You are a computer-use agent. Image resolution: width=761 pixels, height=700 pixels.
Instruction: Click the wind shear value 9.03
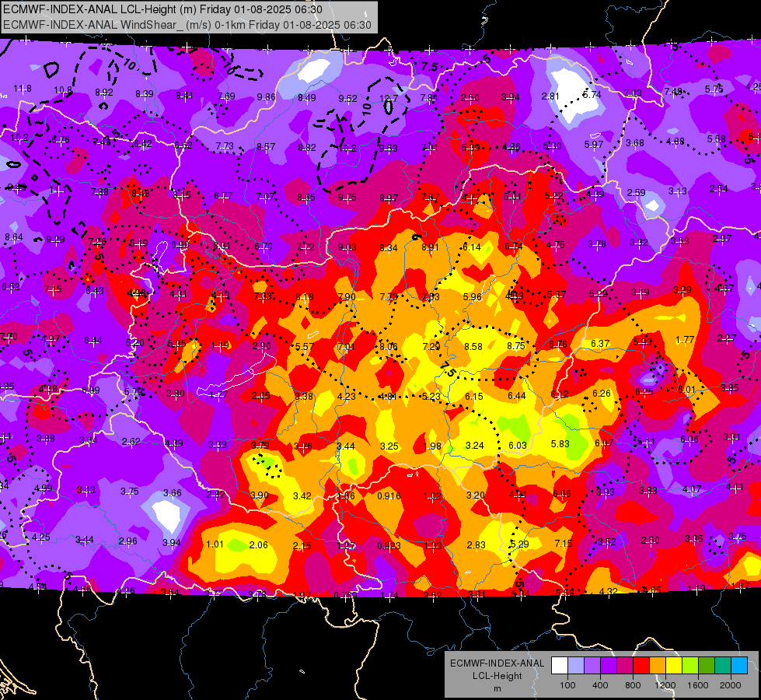point(347,247)
